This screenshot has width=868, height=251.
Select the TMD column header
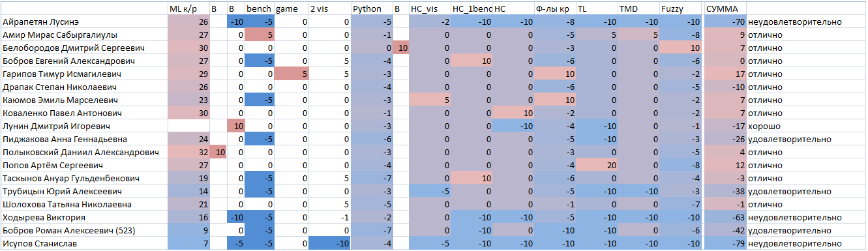[x=638, y=9]
